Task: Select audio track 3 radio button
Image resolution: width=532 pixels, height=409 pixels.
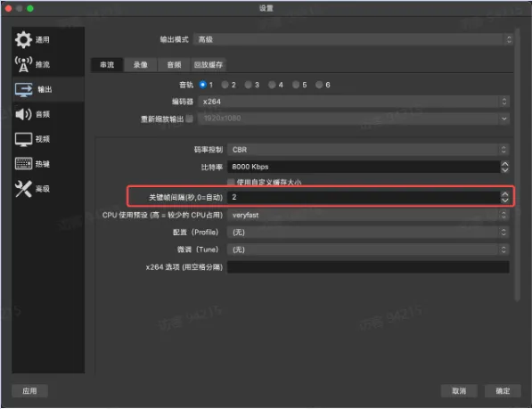Action: pyautogui.click(x=249, y=85)
